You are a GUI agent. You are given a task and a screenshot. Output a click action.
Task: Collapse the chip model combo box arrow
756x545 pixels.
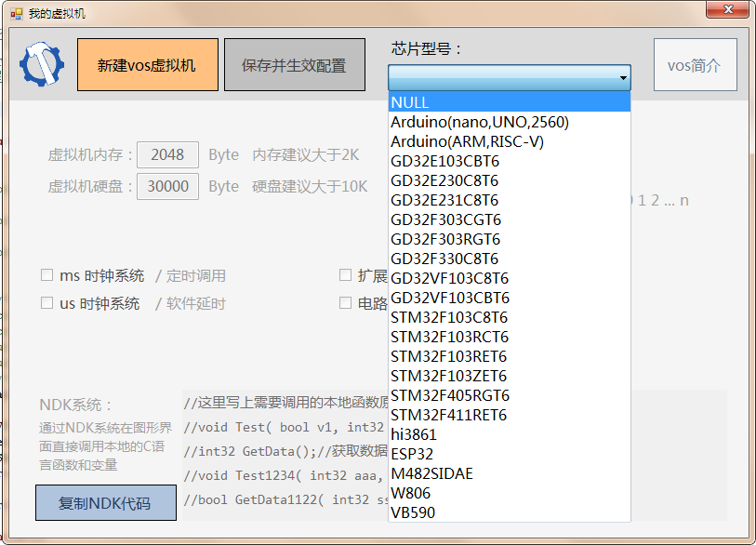(x=623, y=77)
